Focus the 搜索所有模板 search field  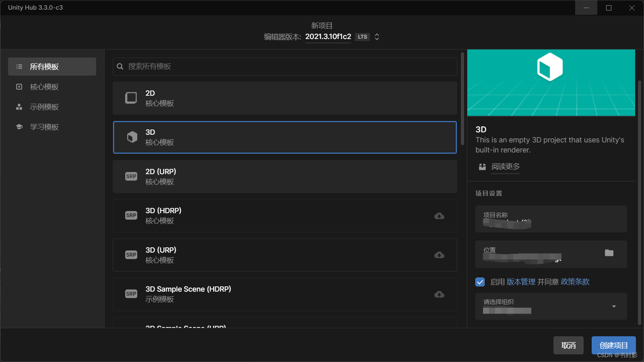[x=285, y=66]
